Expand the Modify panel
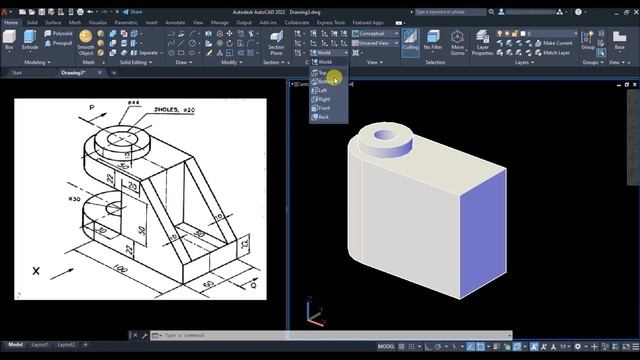Viewport: 640px width, 360px height. 232,62
